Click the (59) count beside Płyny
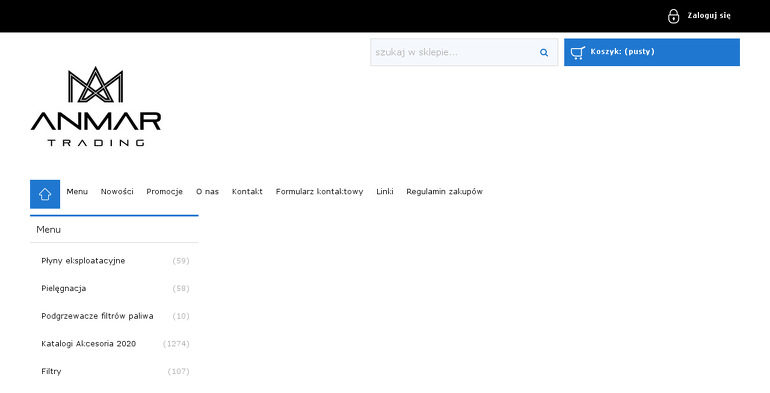 pyautogui.click(x=181, y=261)
